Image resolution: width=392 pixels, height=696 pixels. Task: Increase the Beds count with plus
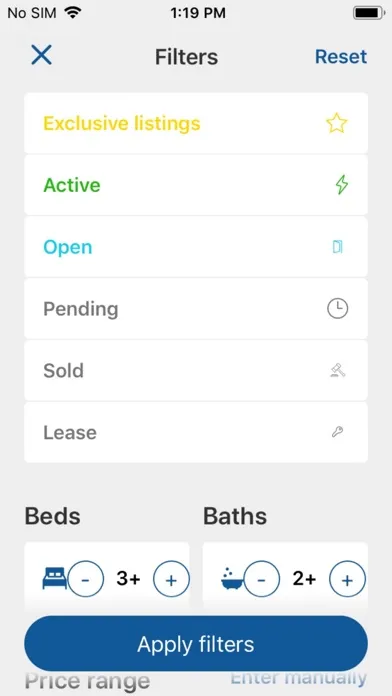pyautogui.click(x=171, y=580)
